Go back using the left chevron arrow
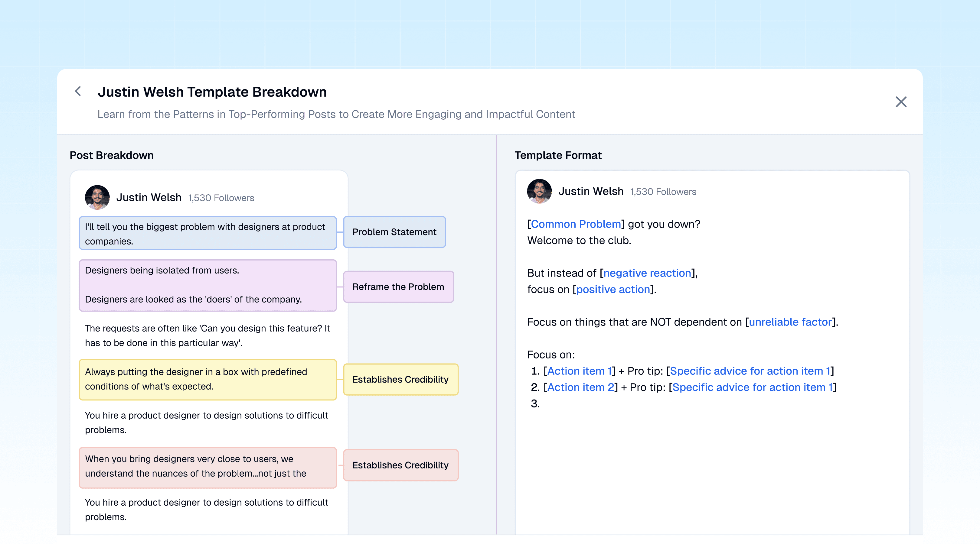Screen dimensions: 980x544 click(78, 91)
